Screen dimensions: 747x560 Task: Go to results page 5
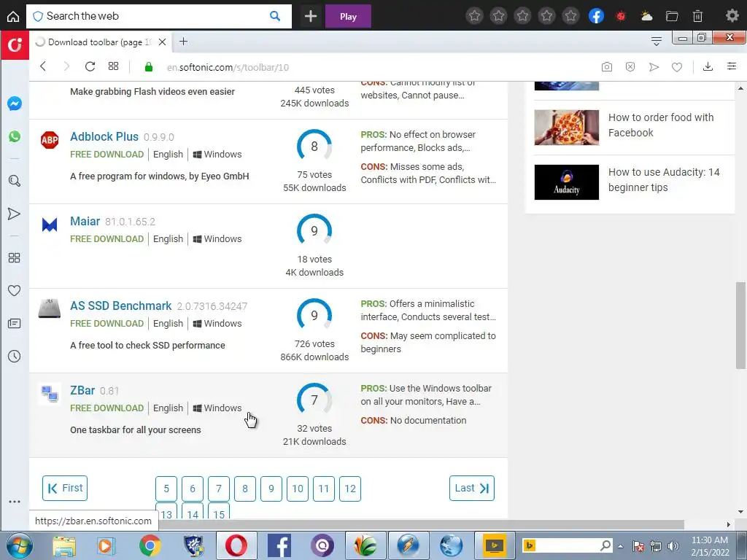[166, 489]
